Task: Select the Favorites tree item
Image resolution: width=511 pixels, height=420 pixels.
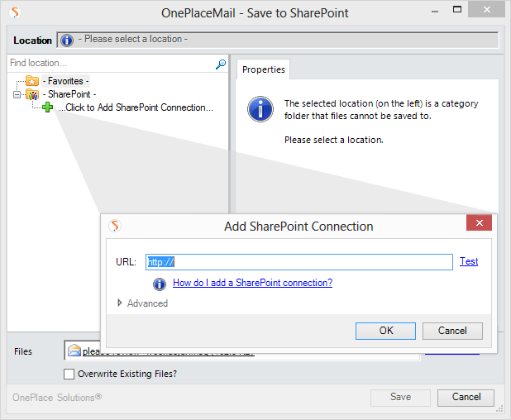Action: 65,81
